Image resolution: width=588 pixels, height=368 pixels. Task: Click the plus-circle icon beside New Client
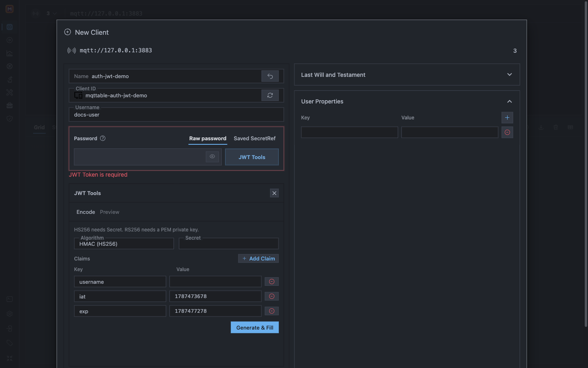pos(68,32)
